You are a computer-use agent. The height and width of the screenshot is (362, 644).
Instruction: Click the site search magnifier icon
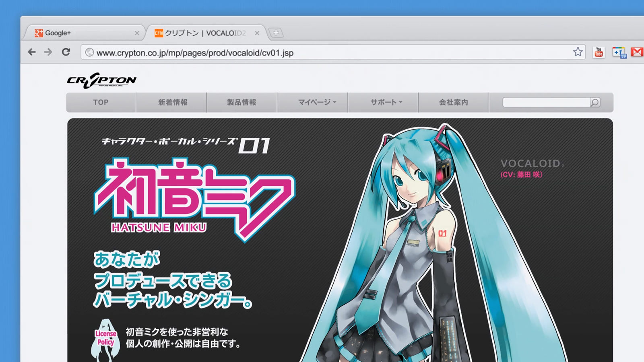pos(595,103)
